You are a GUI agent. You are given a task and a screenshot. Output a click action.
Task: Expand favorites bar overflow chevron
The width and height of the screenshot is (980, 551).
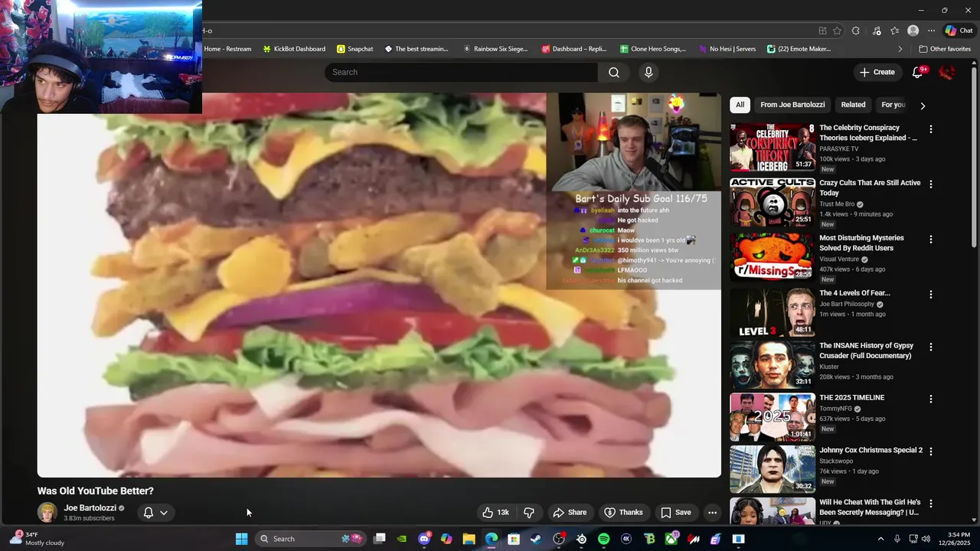point(900,49)
